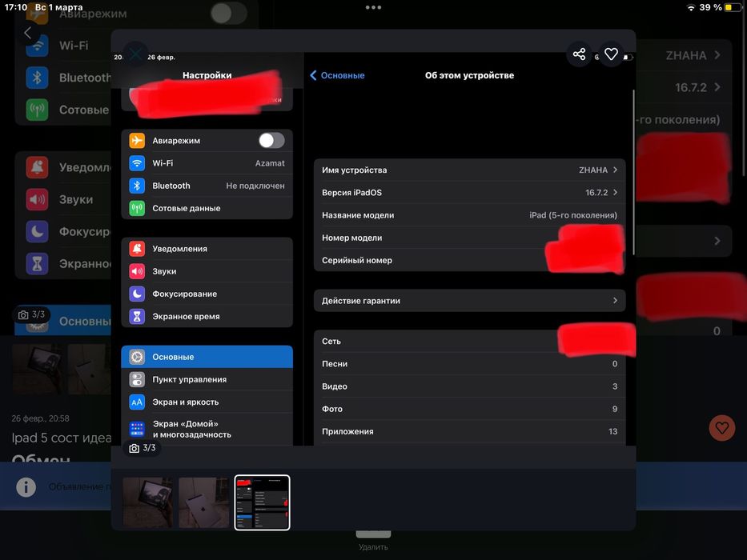Expand the ZHAHA chevron in background window
Viewport: 747px width, 560px height.
(x=717, y=55)
